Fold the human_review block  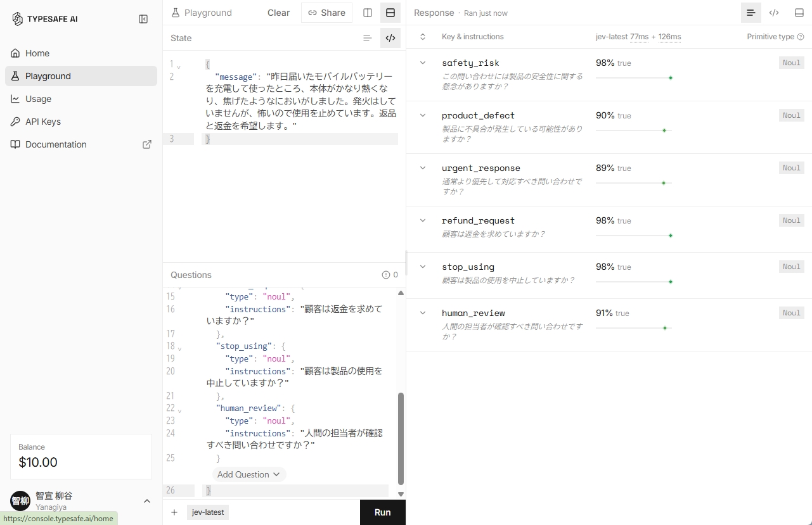click(x=179, y=410)
